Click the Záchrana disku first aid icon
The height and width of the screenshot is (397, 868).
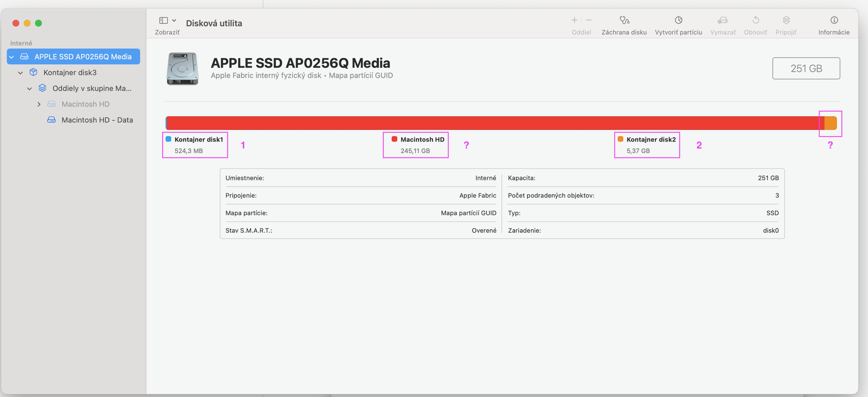(x=624, y=20)
